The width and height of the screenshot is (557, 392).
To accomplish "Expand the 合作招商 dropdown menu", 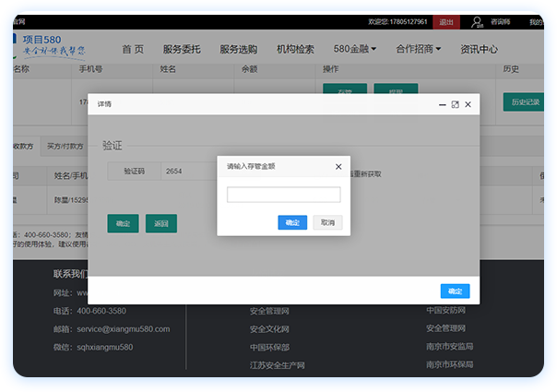I will click(418, 49).
